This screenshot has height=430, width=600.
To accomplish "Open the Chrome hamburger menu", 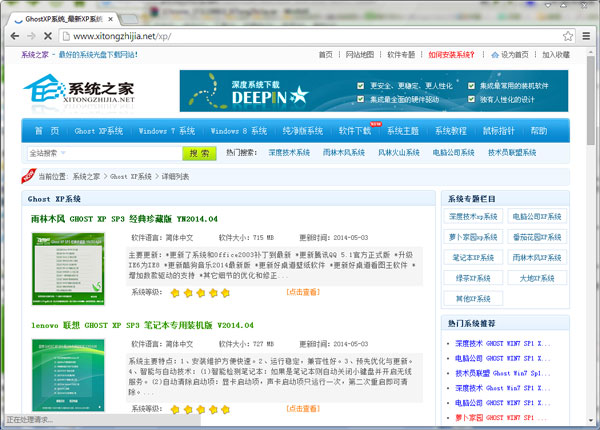I will (586, 36).
